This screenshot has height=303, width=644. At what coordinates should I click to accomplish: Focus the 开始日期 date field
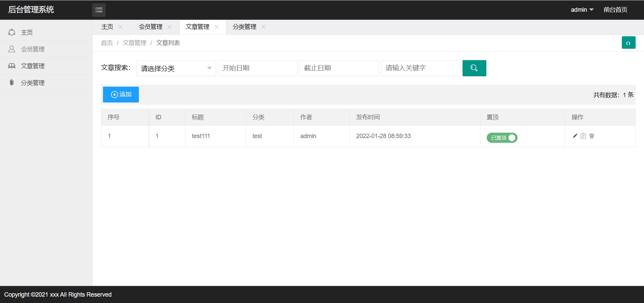click(x=258, y=68)
